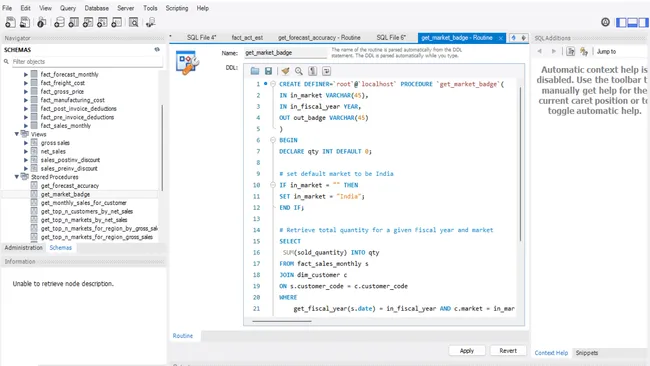Toggle the bottom output panel visibility
650x366 pixels.
[x=632, y=22]
